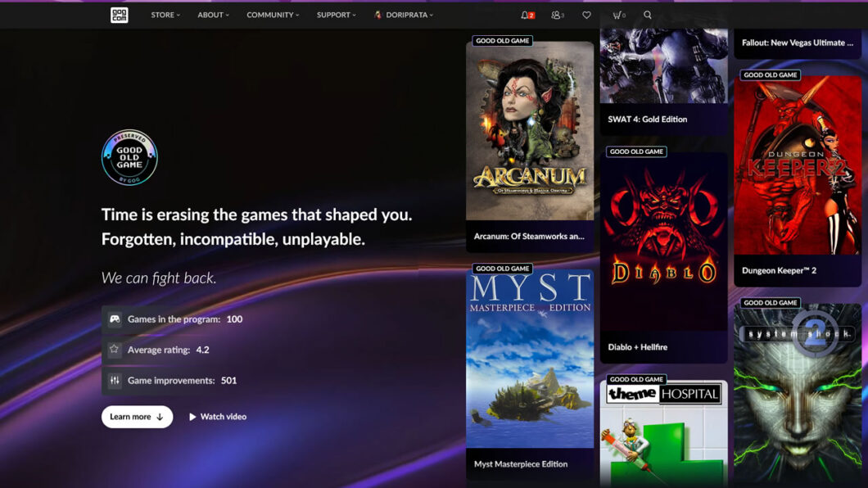Viewport: 868px width, 488px height.
Task: Open the Arcanum cover art
Action: (530, 130)
